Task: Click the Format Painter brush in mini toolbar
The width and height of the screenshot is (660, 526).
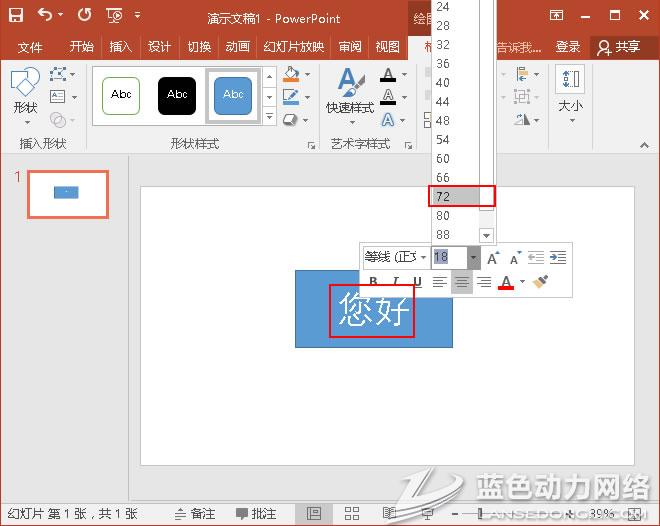Action: point(541,282)
